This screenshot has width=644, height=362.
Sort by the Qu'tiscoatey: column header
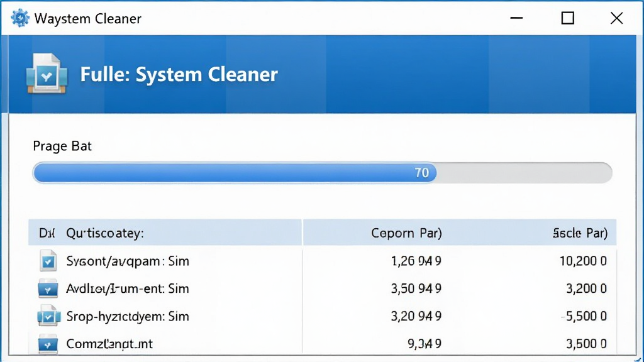tap(105, 233)
